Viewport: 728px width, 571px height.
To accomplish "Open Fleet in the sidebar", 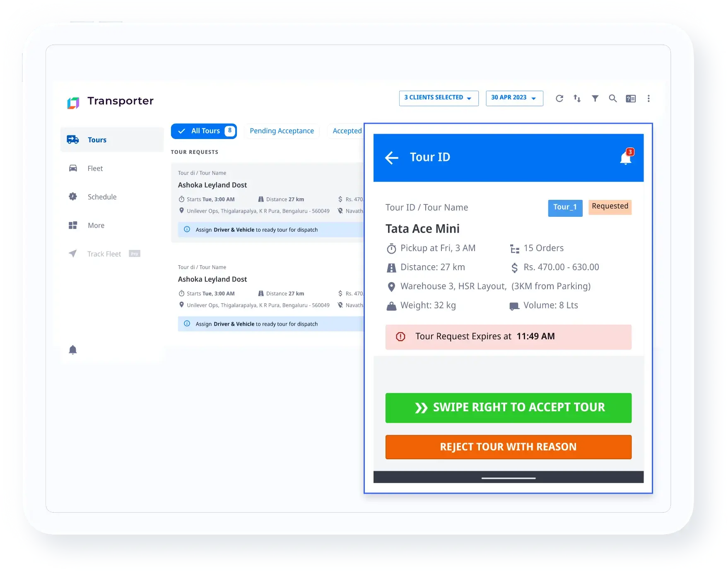I will 95,168.
